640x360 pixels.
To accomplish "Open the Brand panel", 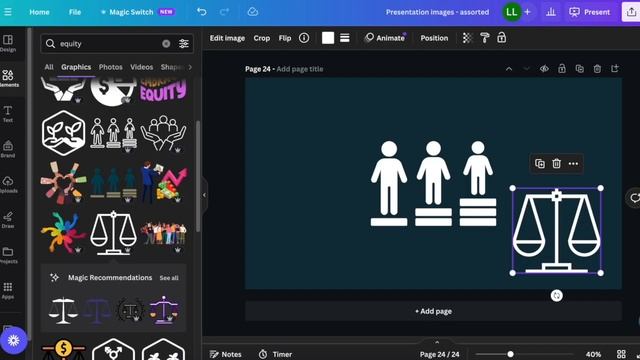I will click(8, 149).
